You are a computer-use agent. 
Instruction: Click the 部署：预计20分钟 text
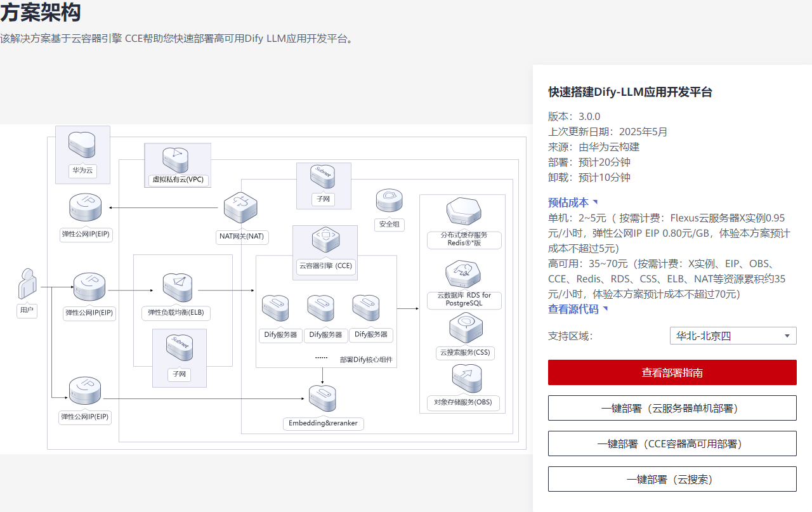[x=589, y=162]
